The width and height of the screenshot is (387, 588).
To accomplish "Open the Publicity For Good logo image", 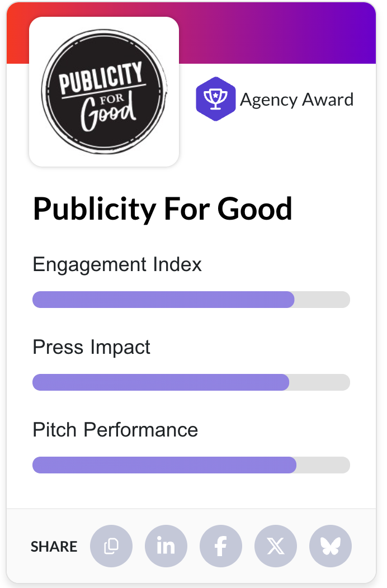I will tap(104, 92).
